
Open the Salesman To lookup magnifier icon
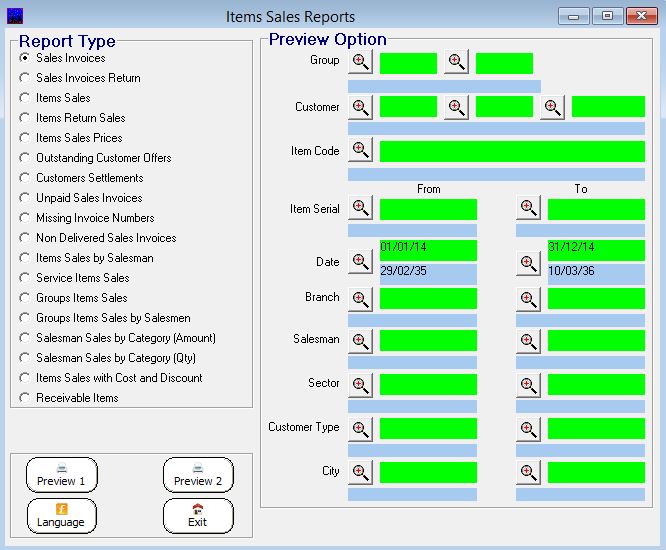pyautogui.click(x=528, y=340)
